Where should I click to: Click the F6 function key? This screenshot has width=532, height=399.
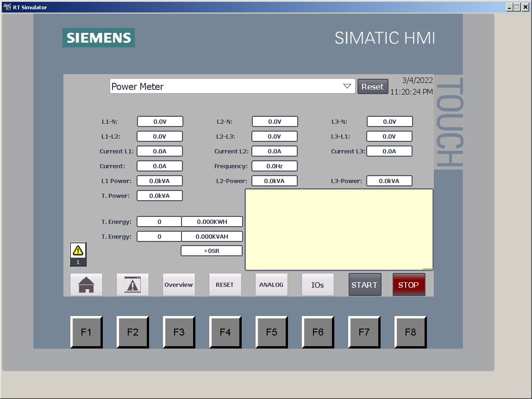[x=318, y=332]
